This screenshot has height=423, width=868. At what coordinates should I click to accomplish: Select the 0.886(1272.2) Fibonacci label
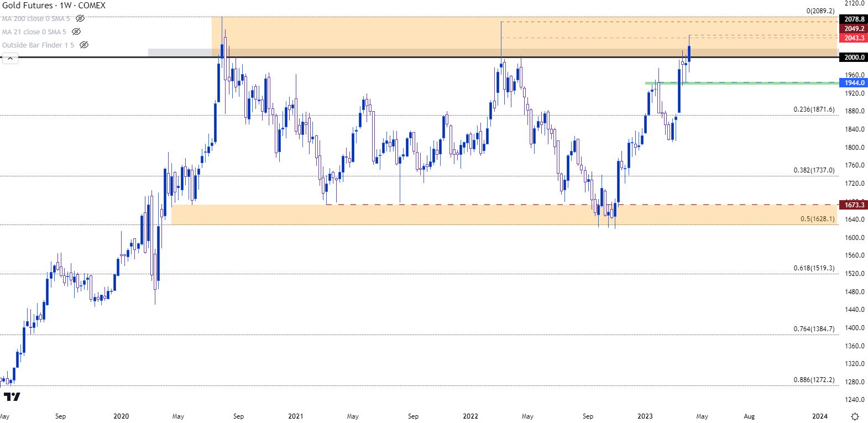point(814,380)
